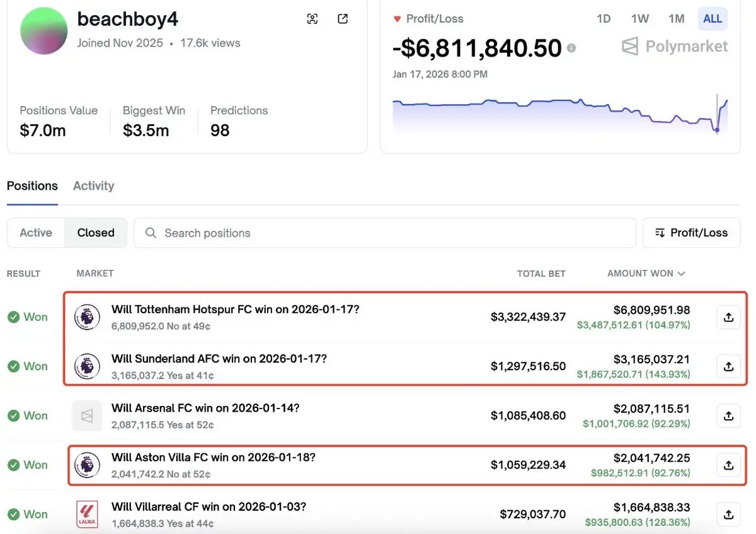
Task: Open the Profit/Loss sort dropdown
Action: point(691,233)
